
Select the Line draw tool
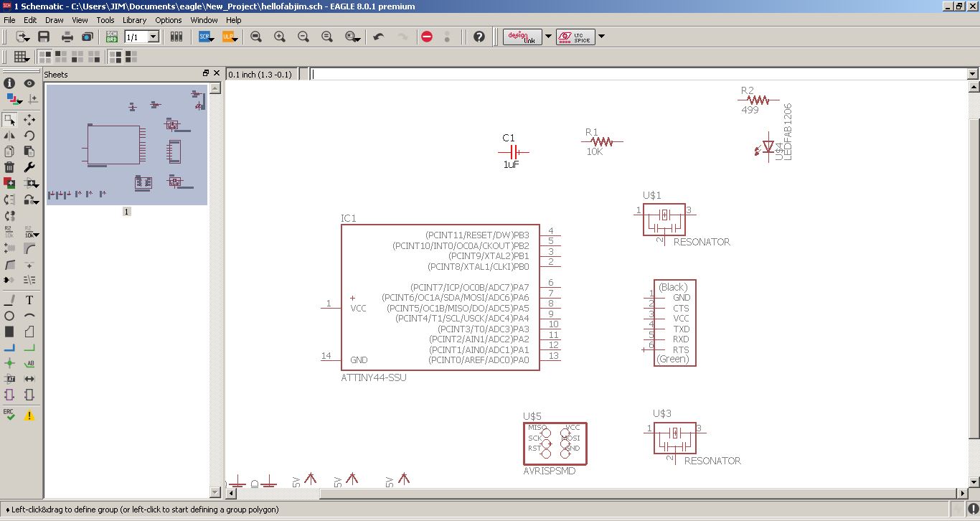coord(9,300)
